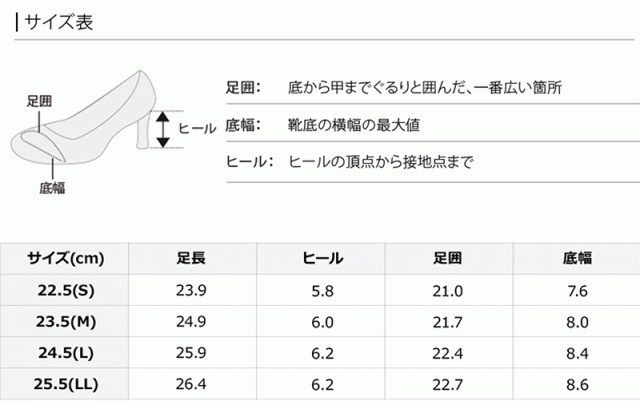This screenshot has width=640, height=405.
Task: Click the 底幅 label below shoe diagram
Action: click(53, 187)
